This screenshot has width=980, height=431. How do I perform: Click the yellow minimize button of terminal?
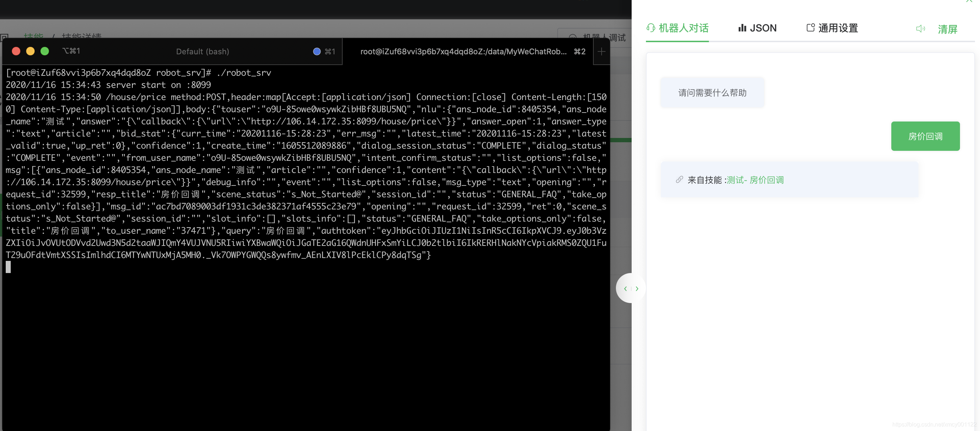30,51
